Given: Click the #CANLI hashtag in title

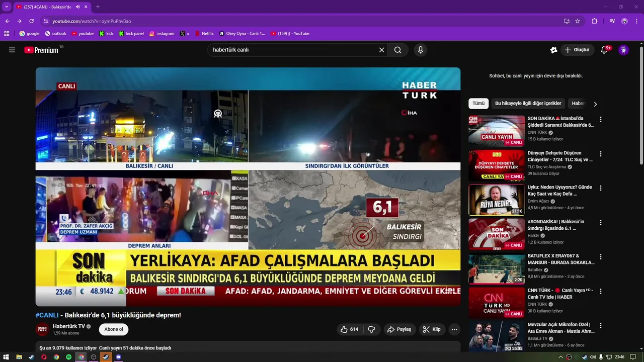Looking at the screenshot, I should tap(47, 315).
